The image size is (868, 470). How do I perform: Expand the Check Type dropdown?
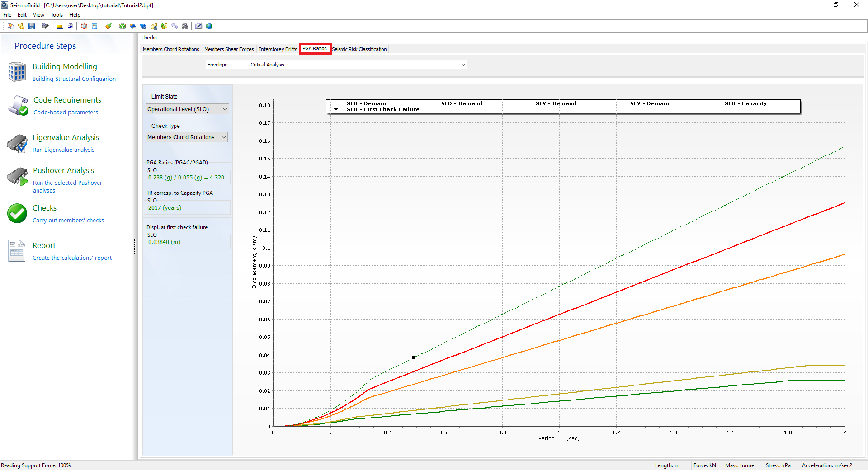coord(186,137)
